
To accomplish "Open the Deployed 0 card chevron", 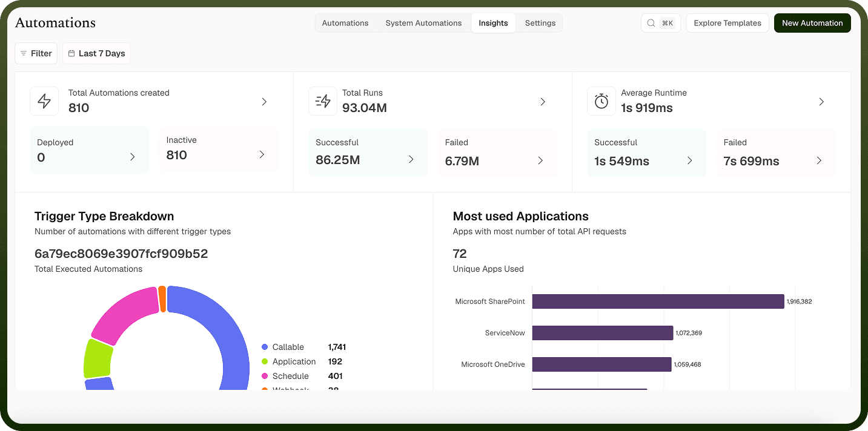I will pos(133,157).
